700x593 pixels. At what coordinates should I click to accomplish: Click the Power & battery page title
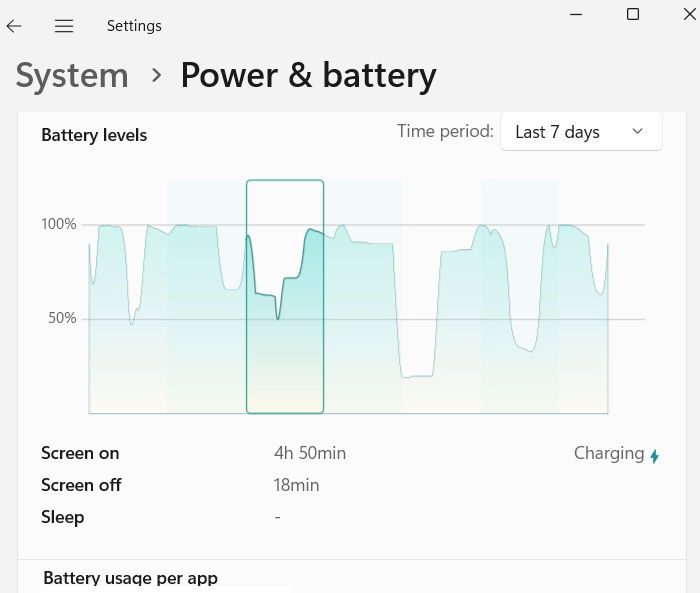(308, 75)
